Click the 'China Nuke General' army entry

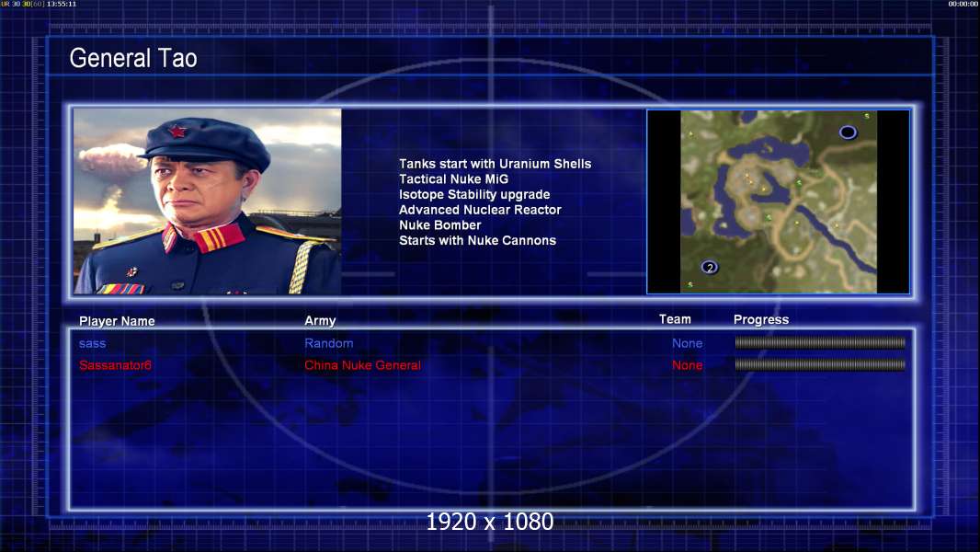tap(362, 365)
